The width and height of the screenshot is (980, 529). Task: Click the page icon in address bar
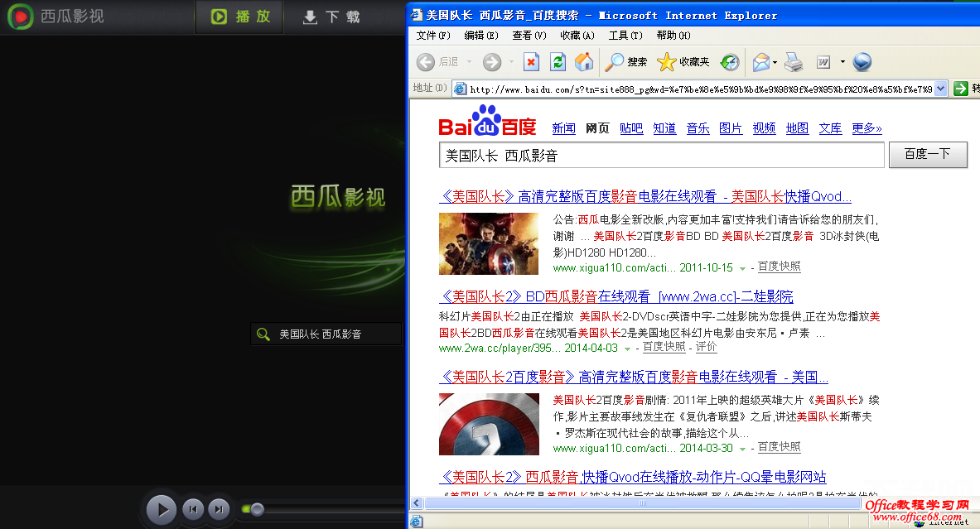pos(460,89)
